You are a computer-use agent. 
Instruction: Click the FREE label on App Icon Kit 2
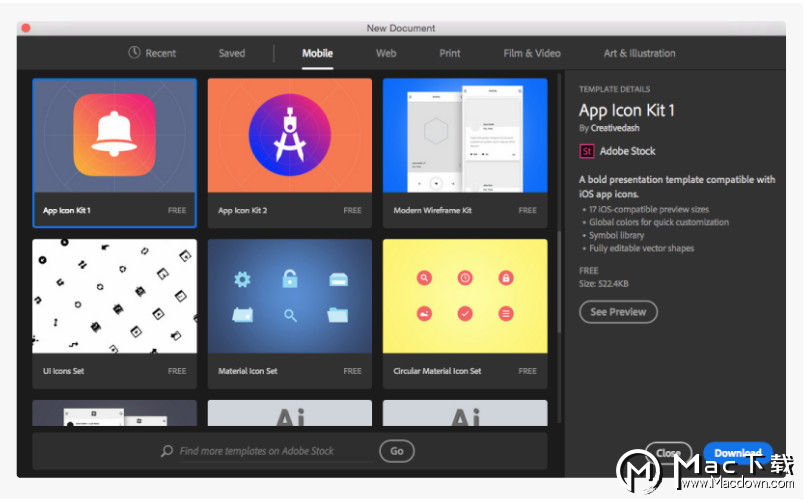coord(352,210)
